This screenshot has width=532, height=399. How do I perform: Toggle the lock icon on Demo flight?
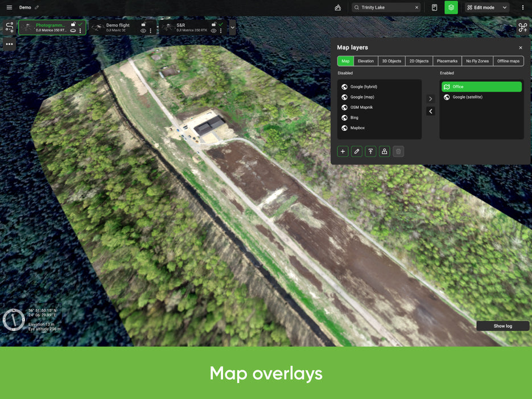point(144,24)
